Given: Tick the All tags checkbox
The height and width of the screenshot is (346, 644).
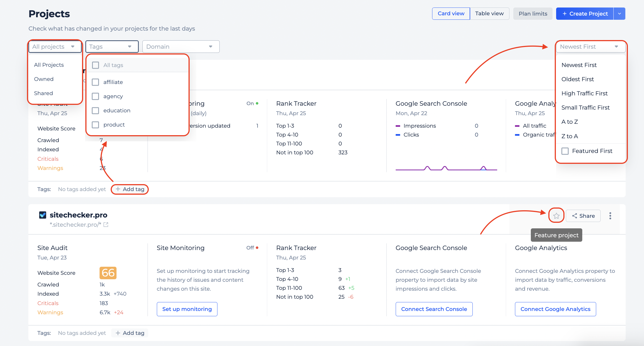Looking at the screenshot, I should point(95,65).
